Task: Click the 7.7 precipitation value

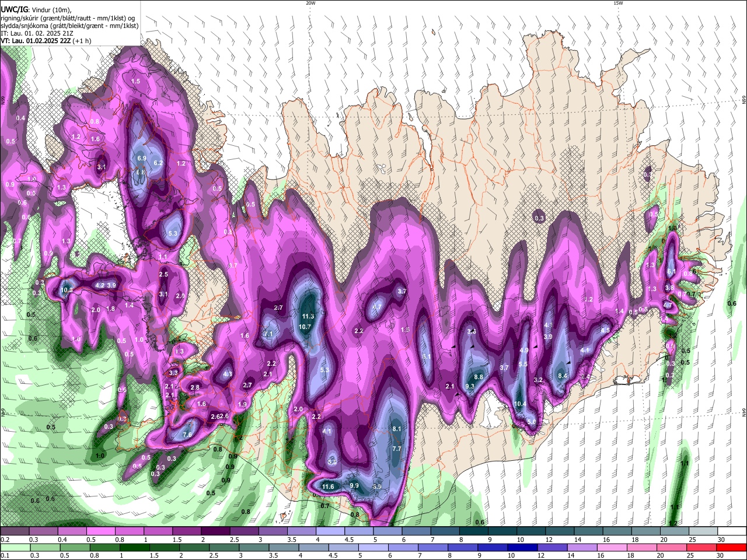Action: pos(397,449)
